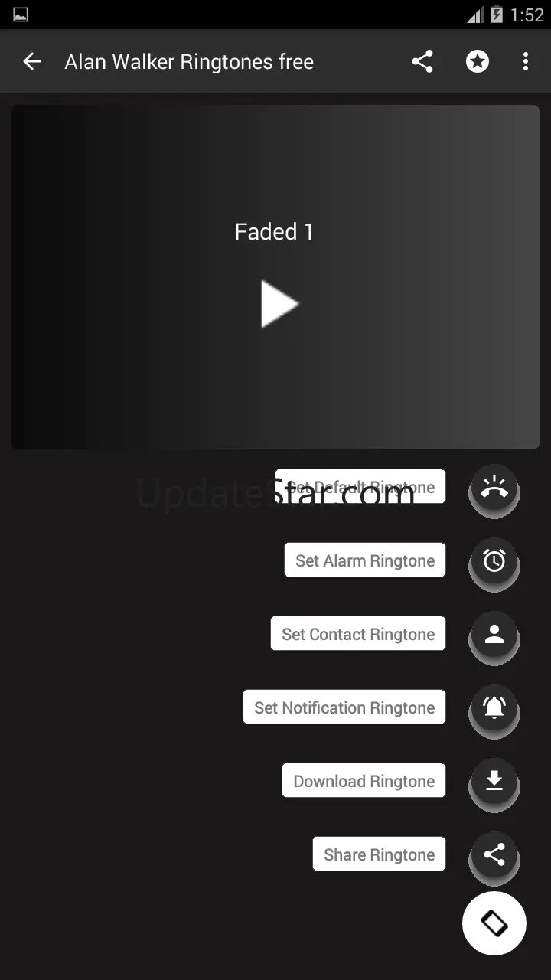Choose Set Contact Ringtone label
Screen dimensions: 551x980
coord(358,634)
